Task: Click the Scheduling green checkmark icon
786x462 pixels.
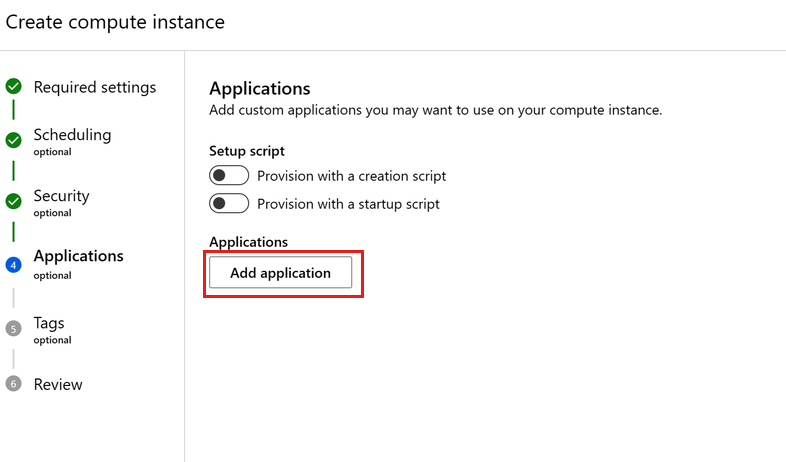Action: coord(13,141)
